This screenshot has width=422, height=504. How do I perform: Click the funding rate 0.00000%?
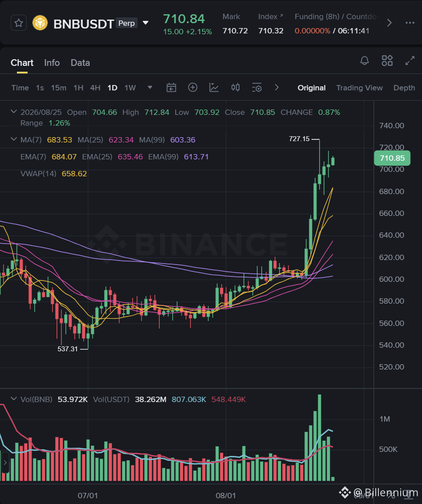(312, 31)
